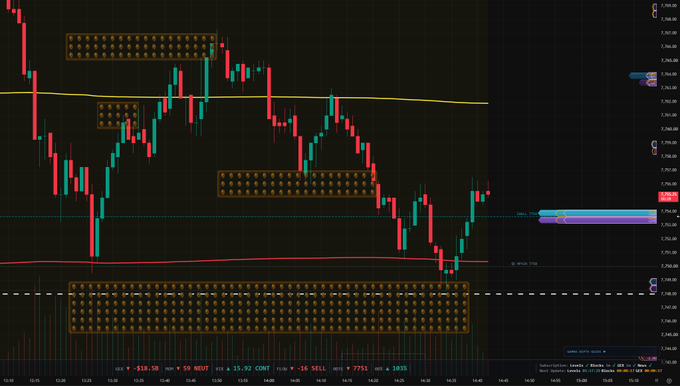680x386 pixels.
Task: Click the 13:30 time axis label
Action: (113, 381)
